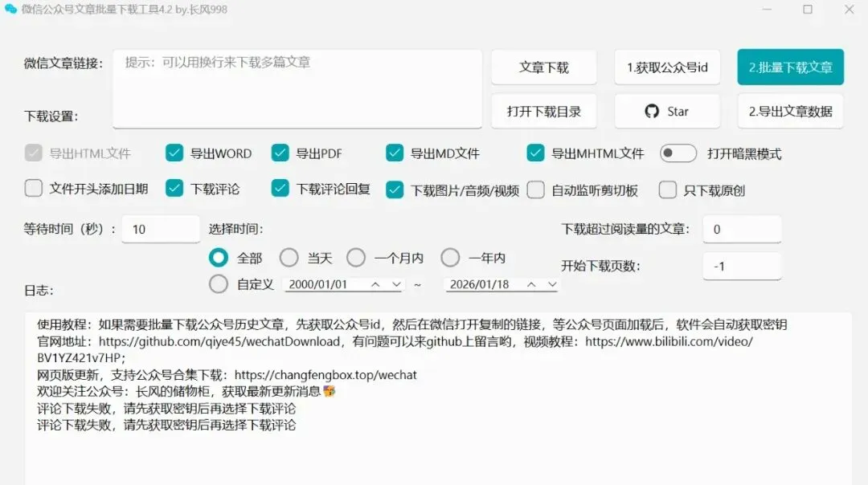
Task: Select the 全部 time radio button
Action: (218, 258)
